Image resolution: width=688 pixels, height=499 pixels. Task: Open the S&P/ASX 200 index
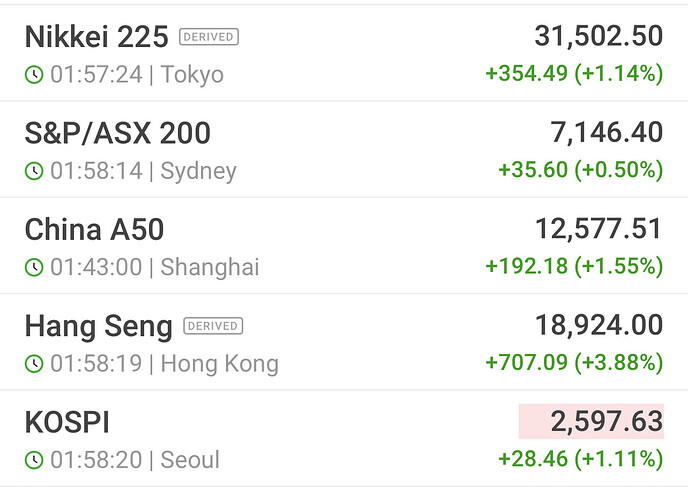coord(117,133)
